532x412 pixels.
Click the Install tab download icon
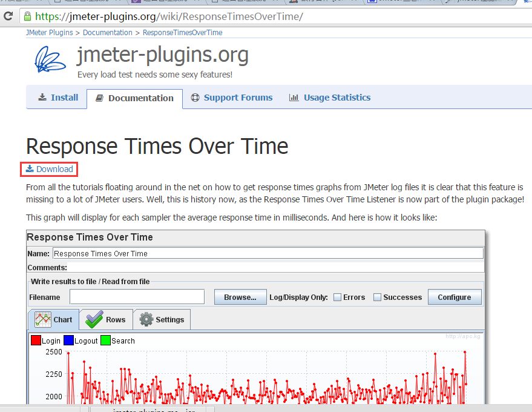(x=42, y=97)
